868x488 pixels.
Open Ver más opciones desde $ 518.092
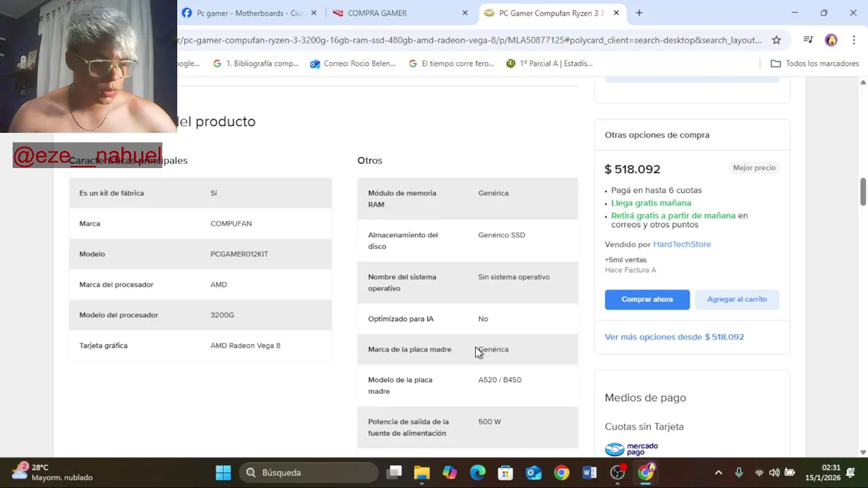click(x=674, y=337)
